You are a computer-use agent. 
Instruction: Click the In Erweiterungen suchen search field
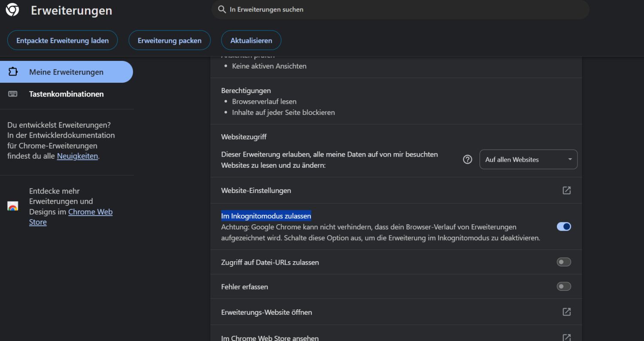coord(400,9)
